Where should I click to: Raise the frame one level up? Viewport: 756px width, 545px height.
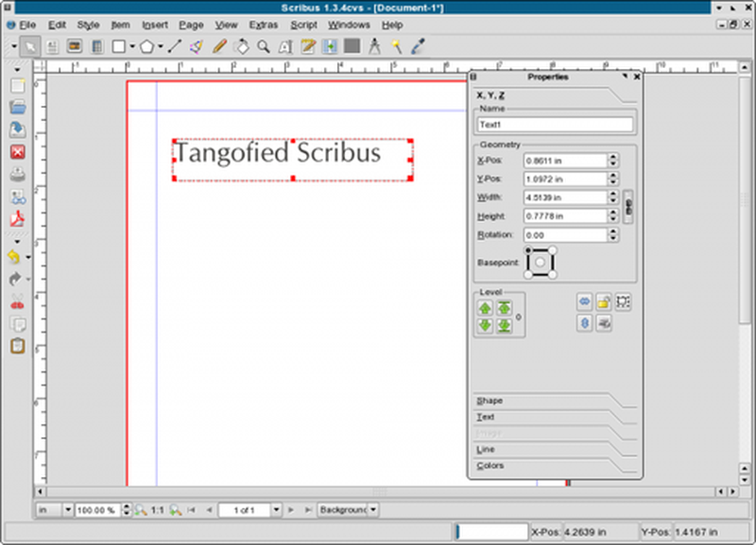coord(485,307)
